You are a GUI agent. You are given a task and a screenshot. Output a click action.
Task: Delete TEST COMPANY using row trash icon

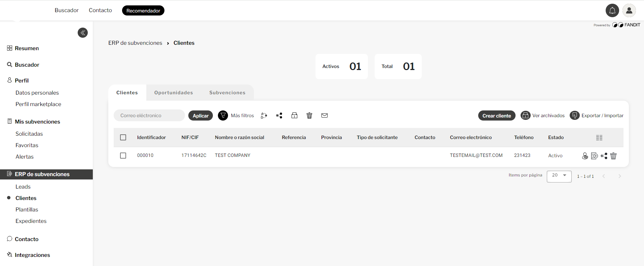point(613,156)
